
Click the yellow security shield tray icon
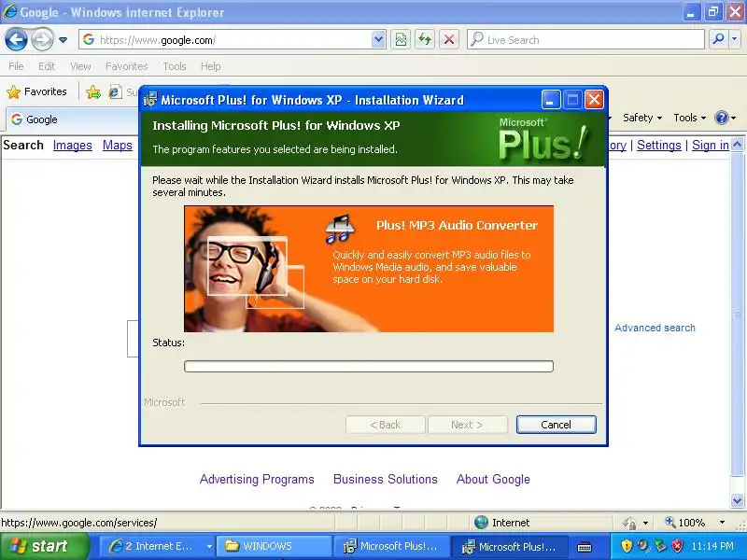pyautogui.click(x=626, y=546)
